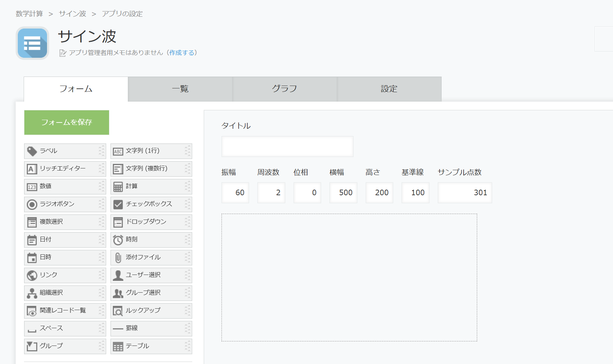Switch to the グラフ tab
613x364 pixels.
pos(285,89)
